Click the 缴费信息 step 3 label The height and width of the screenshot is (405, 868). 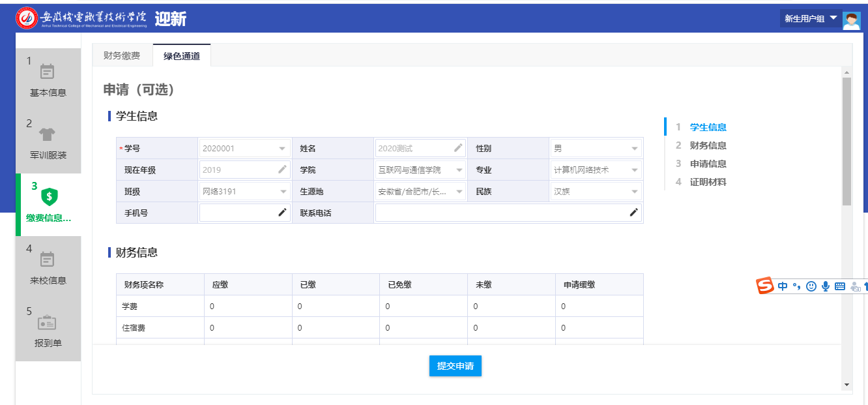click(x=49, y=218)
